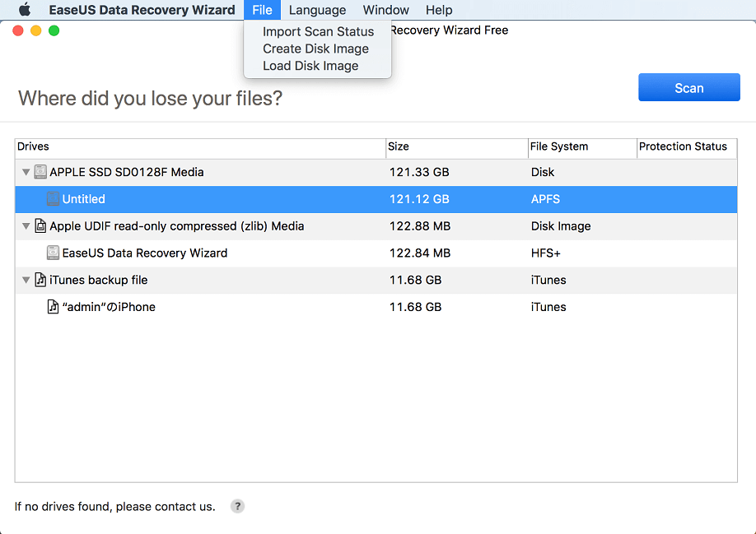Open the Window menu
This screenshot has width=756, height=534.
pos(385,9)
